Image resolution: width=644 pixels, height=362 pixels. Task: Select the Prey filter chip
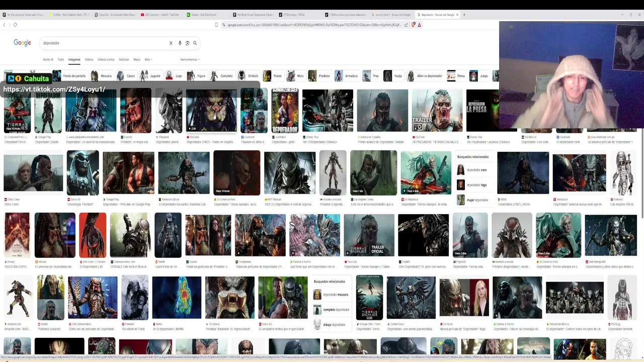point(371,76)
